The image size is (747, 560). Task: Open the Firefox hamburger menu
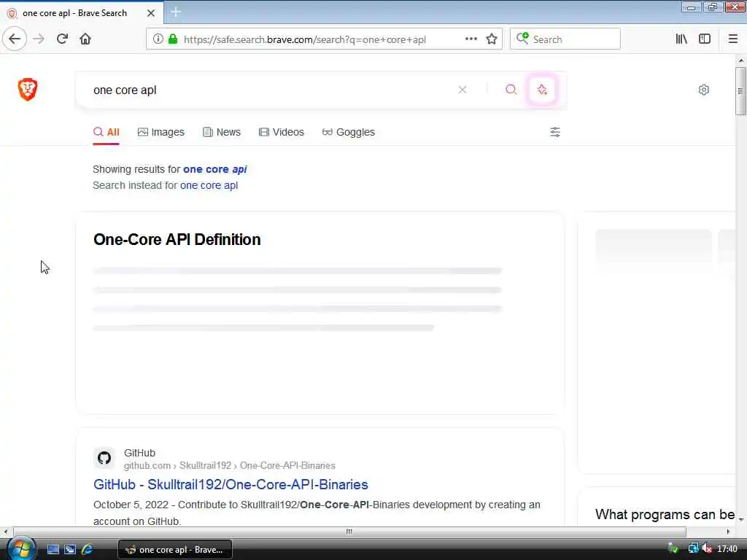[x=732, y=39]
